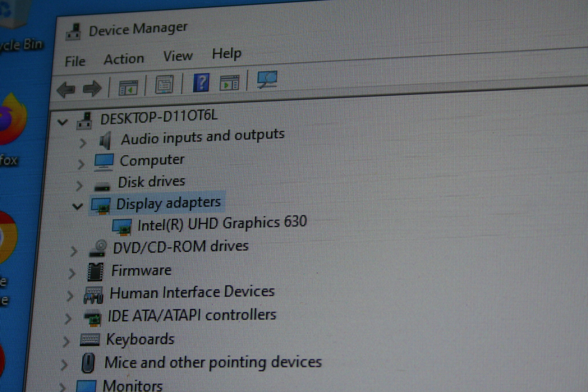Select Mice and other pointing devices label
Screen dimensions: 588x392
pos(213,363)
